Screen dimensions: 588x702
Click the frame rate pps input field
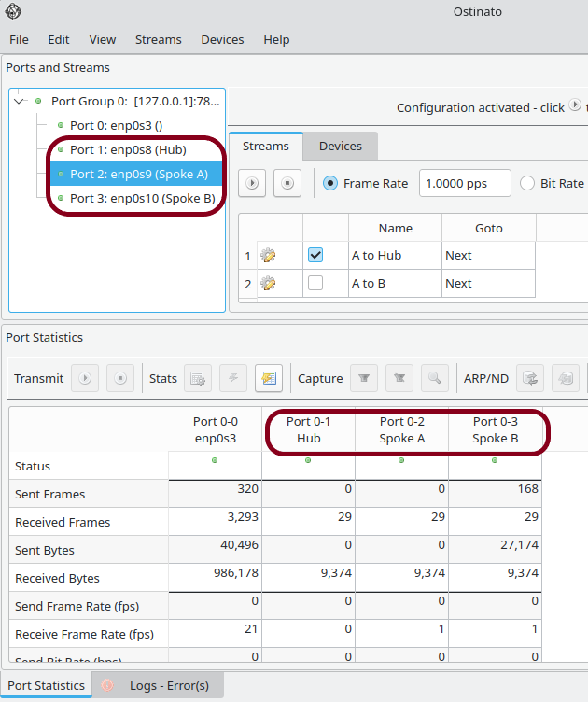coord(465,184)
